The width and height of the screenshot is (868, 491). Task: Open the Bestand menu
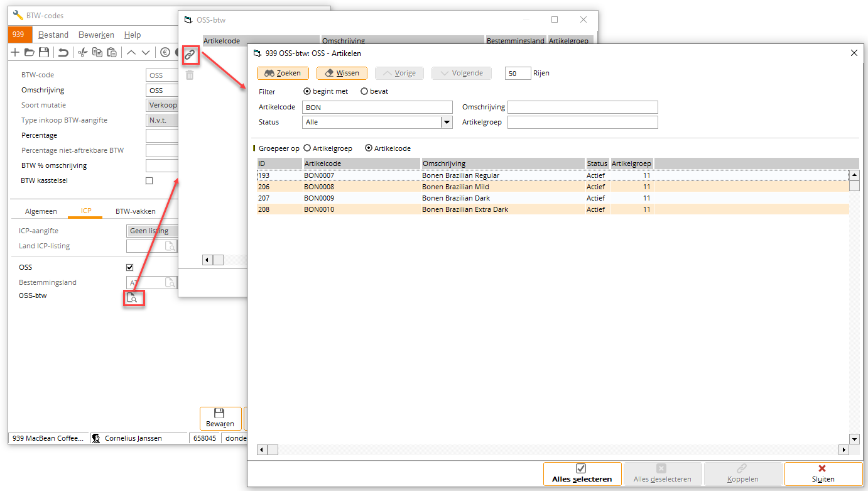point(53,35)
